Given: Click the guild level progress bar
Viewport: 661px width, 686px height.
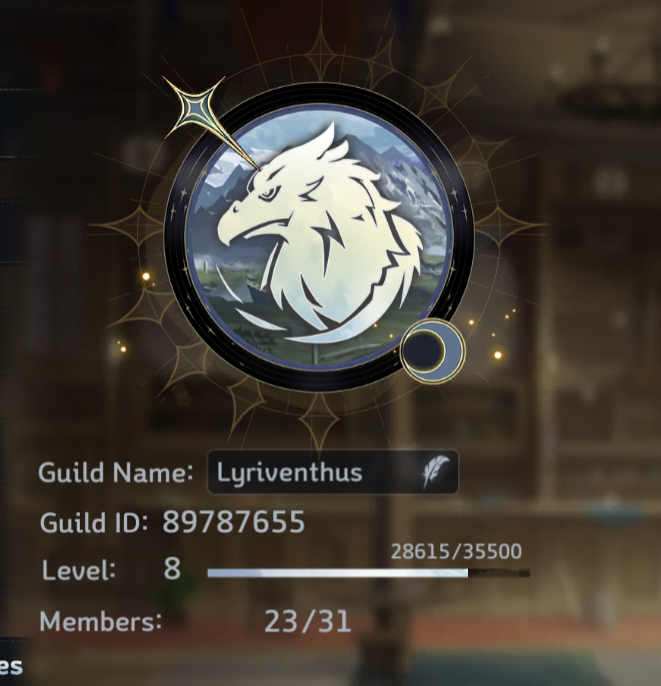Looking at the screenshot, I should click(368, 573).
